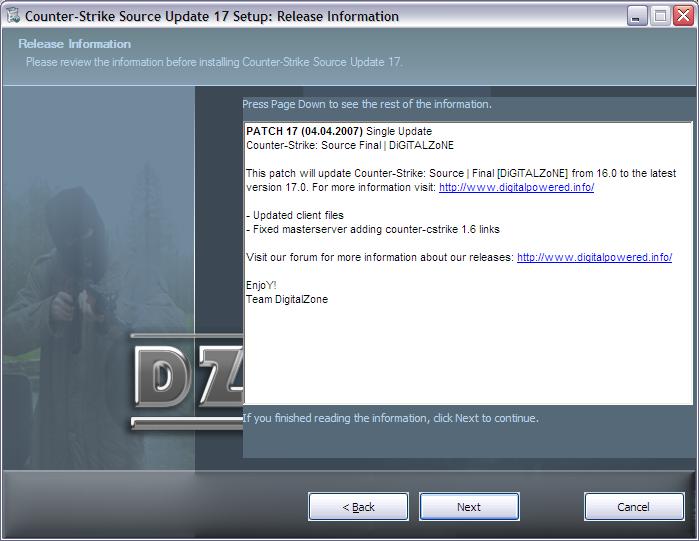699x541 pixels.
Task: Open the forum link after 'about our releases'
Action: pyautogui.click(x=594, y=257)
